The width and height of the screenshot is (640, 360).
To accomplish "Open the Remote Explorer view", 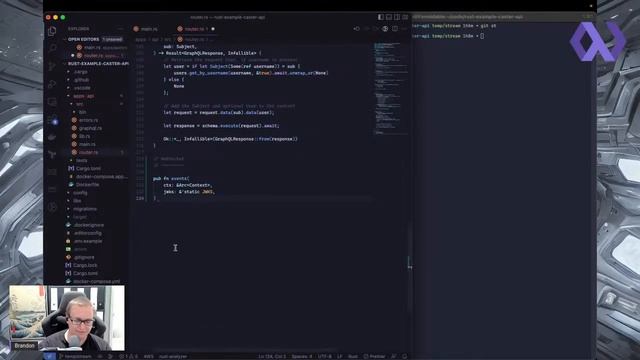I will [x=52, y=102].
